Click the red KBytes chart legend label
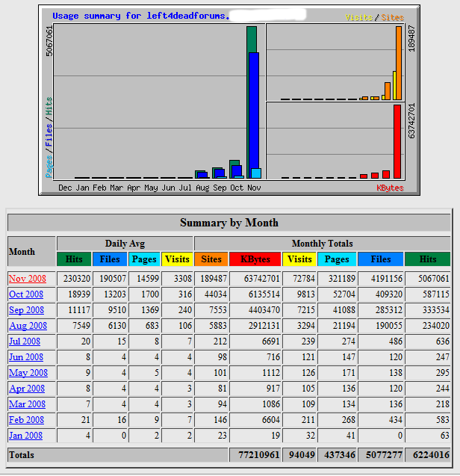This screenshot has height=476, width=460. pos(390,188)
